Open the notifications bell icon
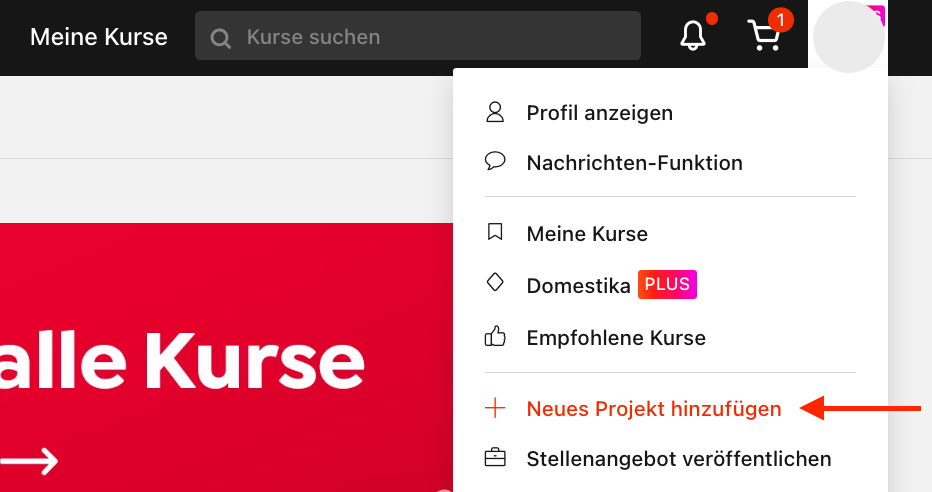 (x=692, y=36)
